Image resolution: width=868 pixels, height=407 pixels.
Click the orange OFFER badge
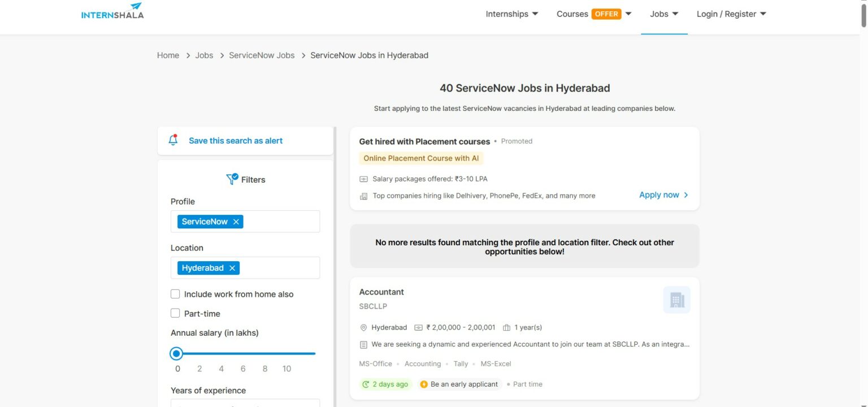coord(606,14)
